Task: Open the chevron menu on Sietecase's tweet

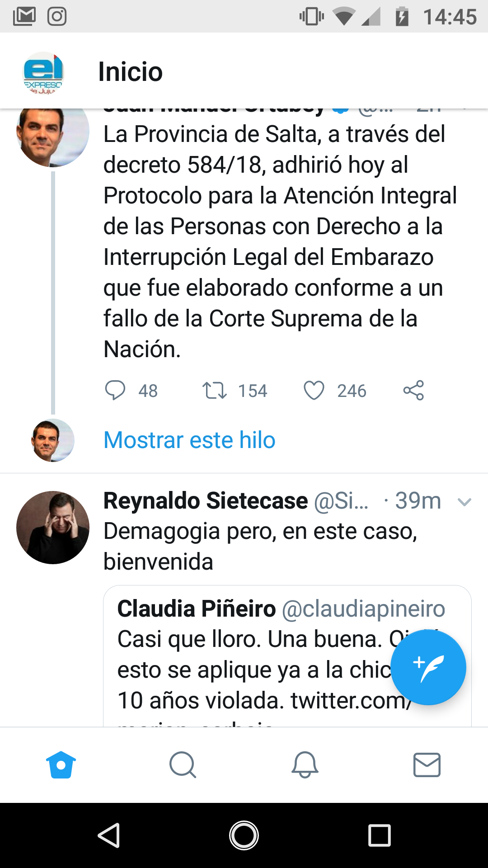Action: tap(465, 501)
